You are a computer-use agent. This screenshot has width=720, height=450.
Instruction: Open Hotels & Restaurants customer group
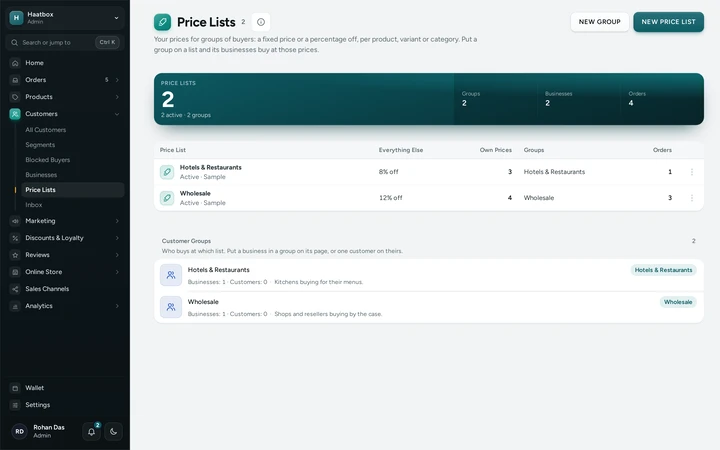[x=428, y=275]
